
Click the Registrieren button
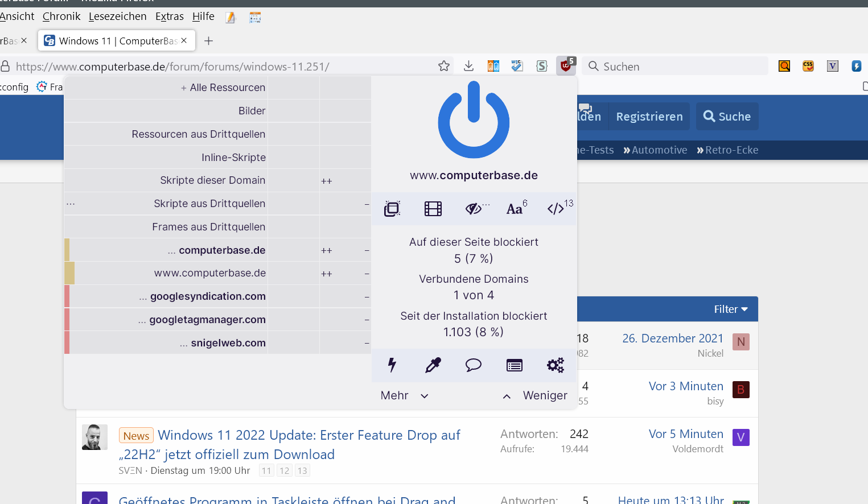(649, 117)
